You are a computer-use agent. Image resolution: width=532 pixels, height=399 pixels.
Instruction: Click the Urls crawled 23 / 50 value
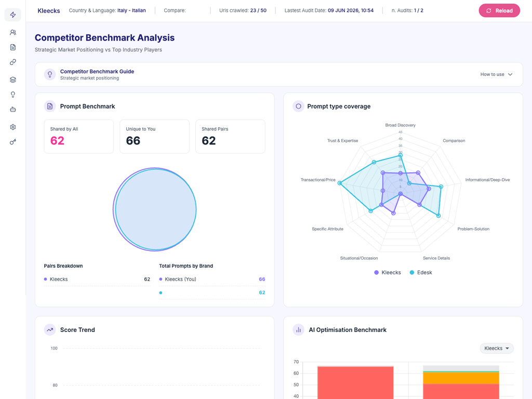pyautogui.click(x=258, y=10)
